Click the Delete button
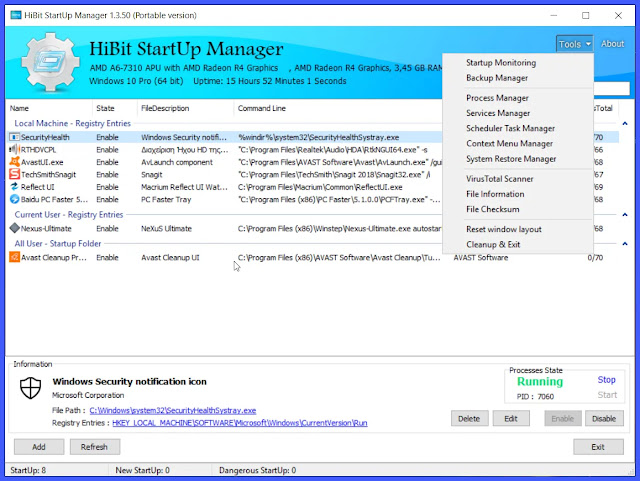 click(x=469, y=419)
